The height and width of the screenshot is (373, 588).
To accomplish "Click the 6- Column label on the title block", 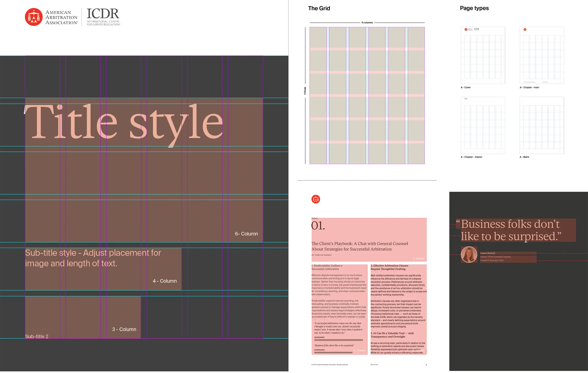I will 246,234.
